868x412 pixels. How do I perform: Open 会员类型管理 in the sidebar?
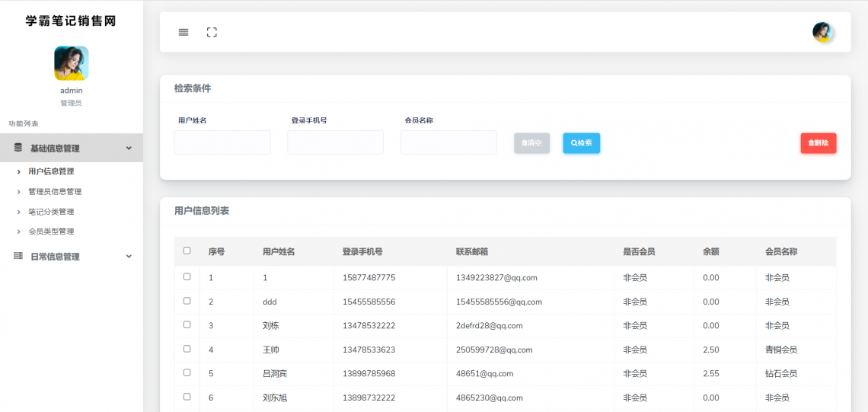coord(51,232)
